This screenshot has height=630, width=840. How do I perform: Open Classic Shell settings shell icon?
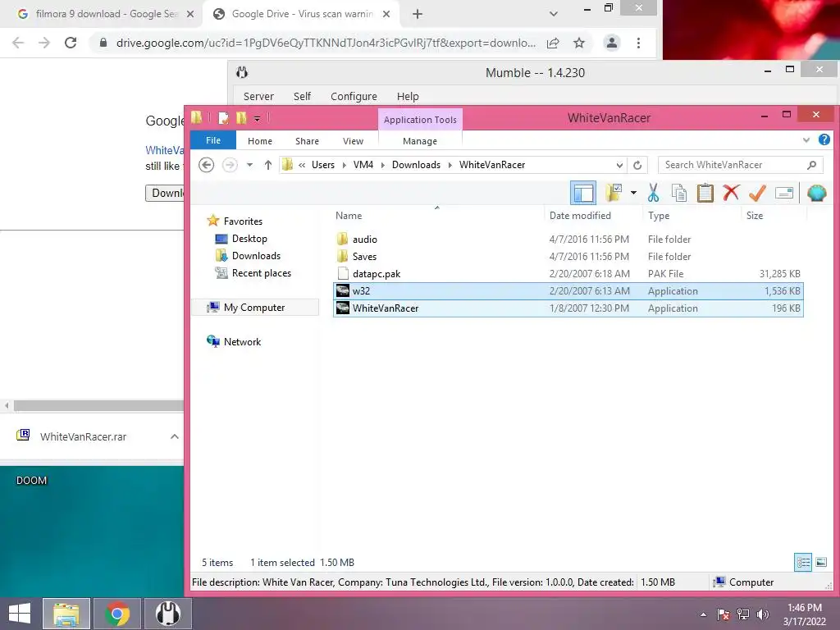pos(816,193)
